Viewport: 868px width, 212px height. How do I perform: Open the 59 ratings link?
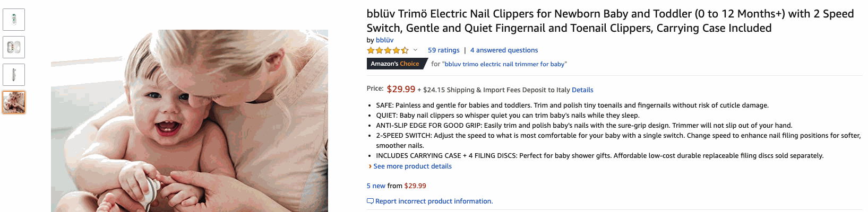click(444, 50)
